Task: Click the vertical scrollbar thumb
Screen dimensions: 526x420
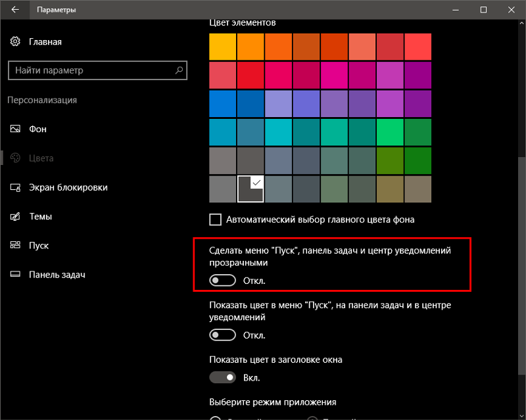Action: (521, 265)
